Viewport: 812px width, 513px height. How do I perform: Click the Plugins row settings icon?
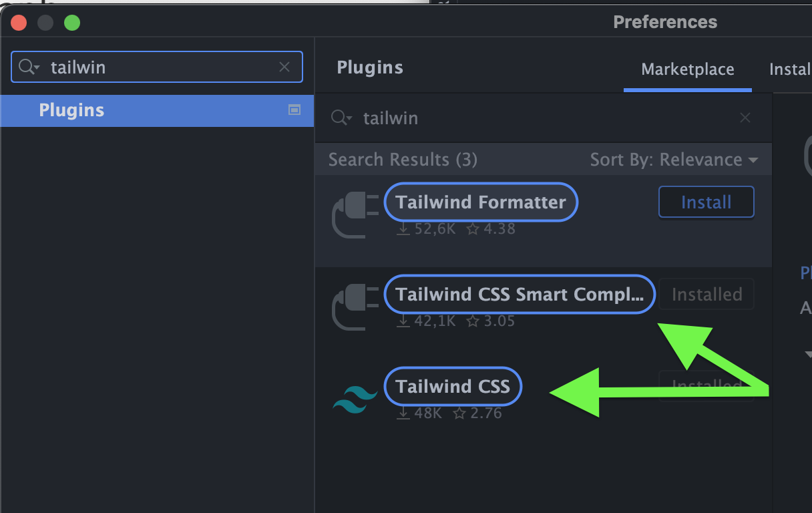click(x=294, y=110)
